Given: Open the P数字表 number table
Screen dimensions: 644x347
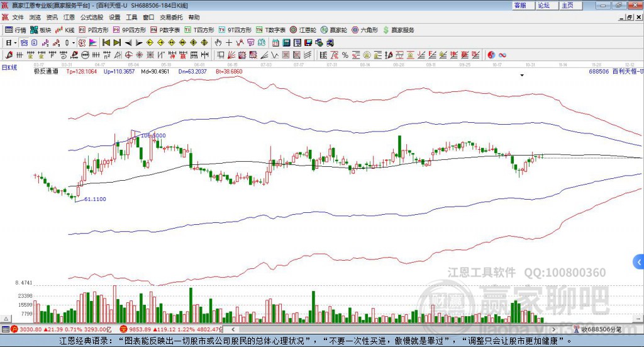Looking at the screenshot, I should (x=165, y=30).
